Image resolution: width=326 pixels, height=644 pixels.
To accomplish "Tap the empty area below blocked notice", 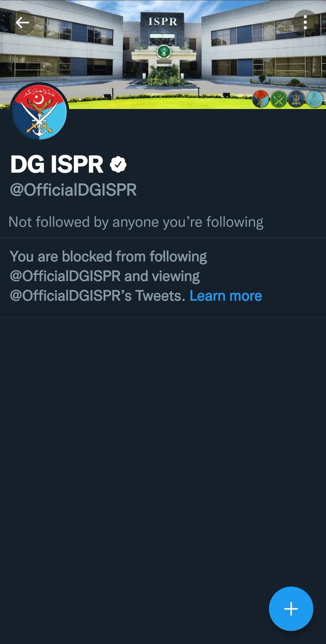I will [163, 451].
